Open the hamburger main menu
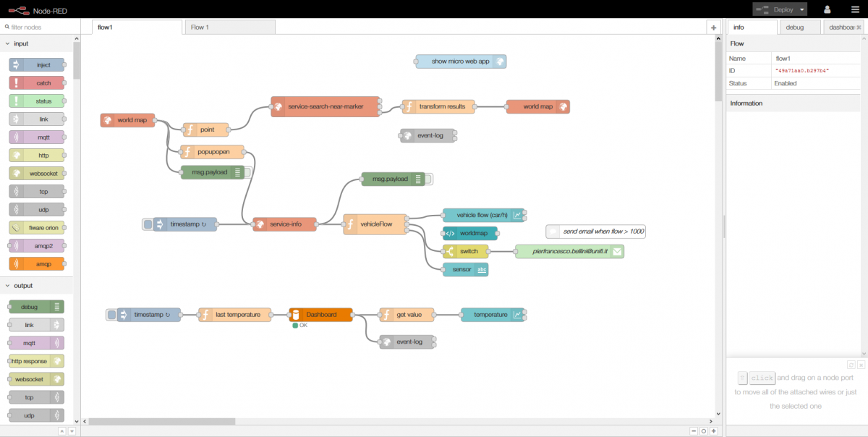Image resolution: width=868 pixels, height=437 pixels. click(x=854, y=9)
